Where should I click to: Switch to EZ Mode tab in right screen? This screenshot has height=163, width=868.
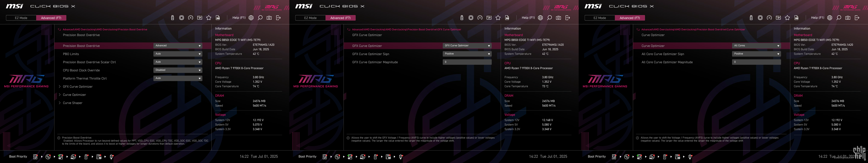tap(600, 18)
